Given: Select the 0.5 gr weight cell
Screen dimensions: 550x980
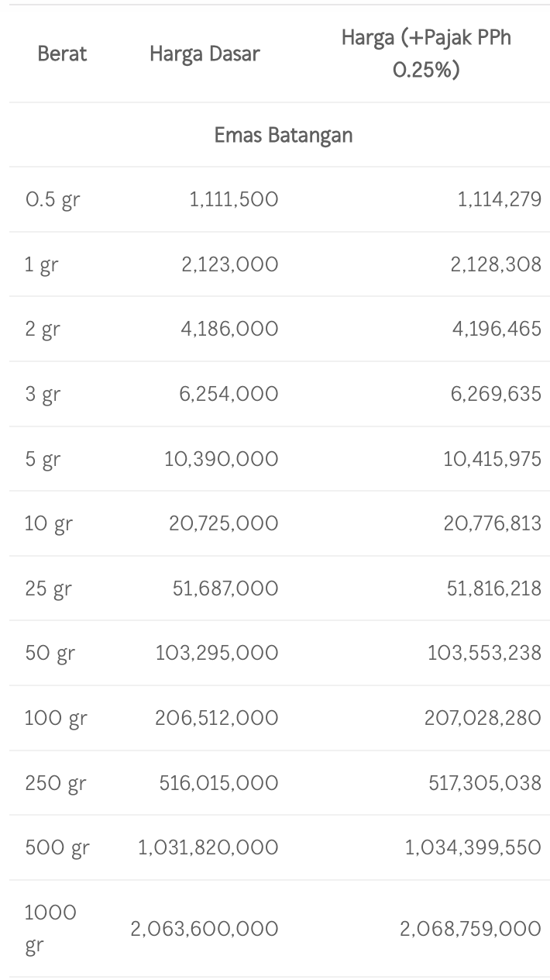Looking at the screenshot, I should pos(52,200).
